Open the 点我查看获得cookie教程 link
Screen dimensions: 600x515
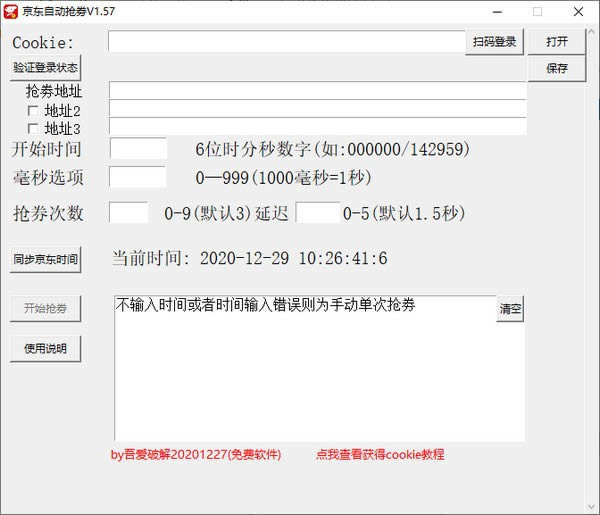pos(380,454)
